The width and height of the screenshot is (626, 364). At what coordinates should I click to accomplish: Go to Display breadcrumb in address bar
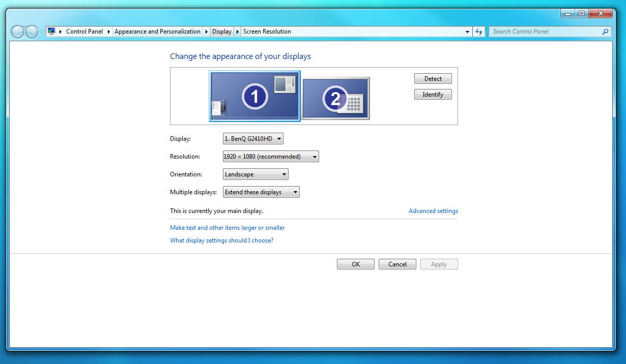[222, 32]
